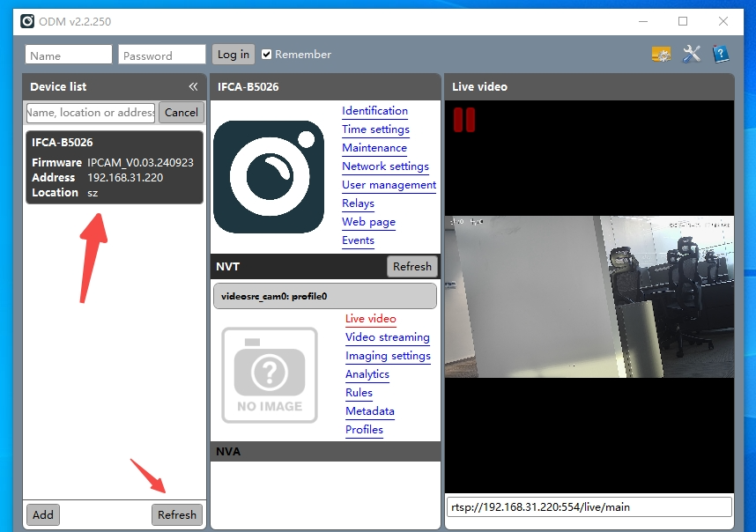Open the Identification link
The width and height of the screenshot is (756, 532).
374,111
